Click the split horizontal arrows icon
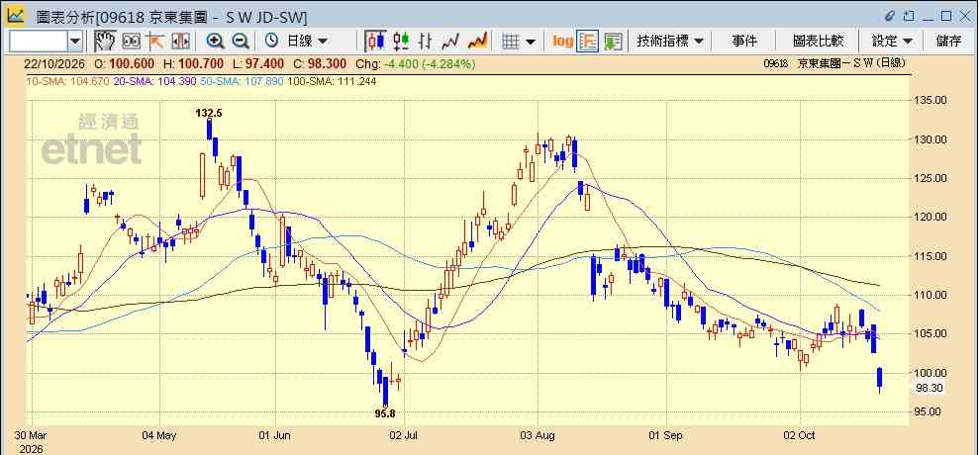Screen dimensions: 980x455 [x=180, y=42]
